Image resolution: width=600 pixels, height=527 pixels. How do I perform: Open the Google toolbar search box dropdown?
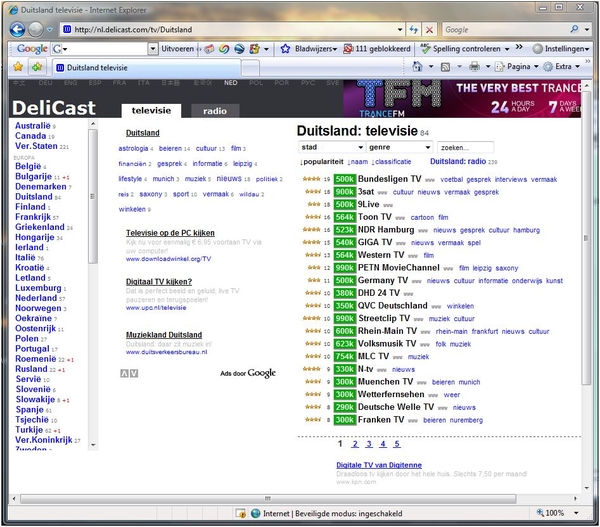click(153, 49)
